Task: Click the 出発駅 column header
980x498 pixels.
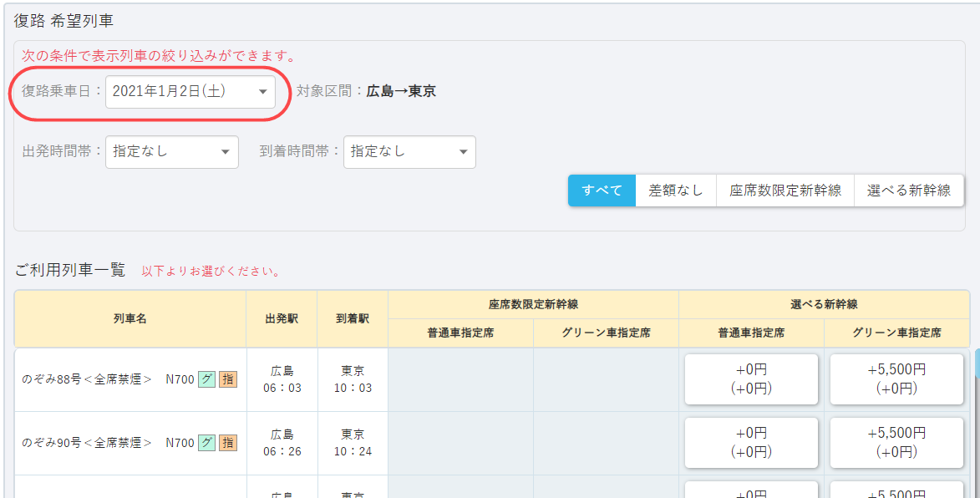Action: [x=282, y=318]
